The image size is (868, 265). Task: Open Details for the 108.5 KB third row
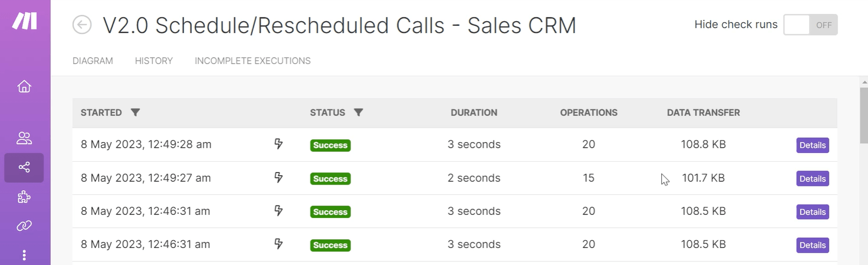[x=813, y=212]
